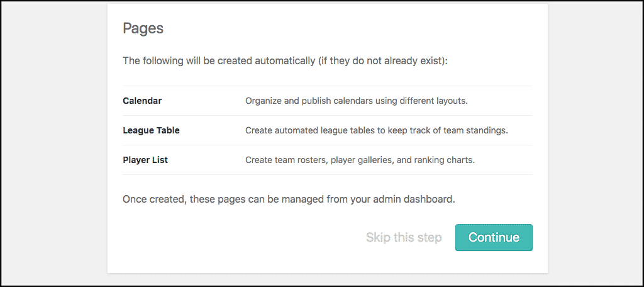Viewport: 644px width, 287px height.
Task: Click the teal Continue button
Action: click(x=494, y=237)
